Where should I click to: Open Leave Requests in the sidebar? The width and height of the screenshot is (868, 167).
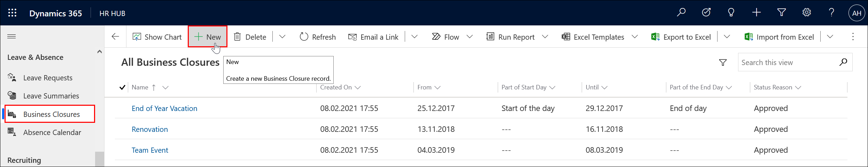point(48,78)
